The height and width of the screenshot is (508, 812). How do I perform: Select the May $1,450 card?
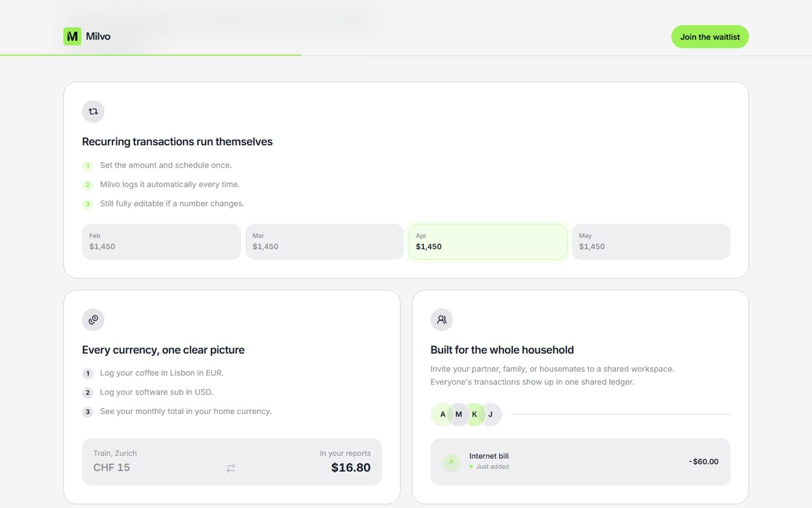tap(651, 242)
